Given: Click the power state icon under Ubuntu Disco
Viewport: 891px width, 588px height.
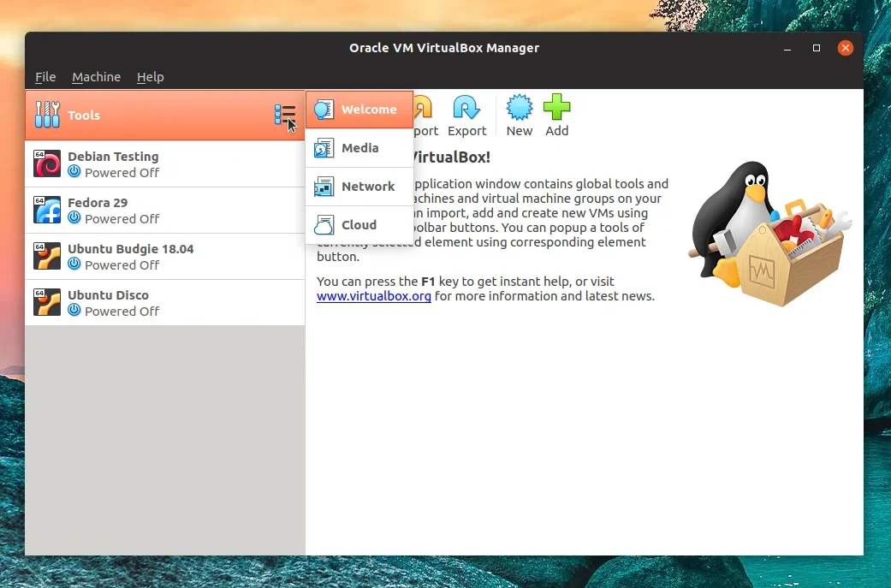Looking at the screenshot, I should [x=74, y=310].
